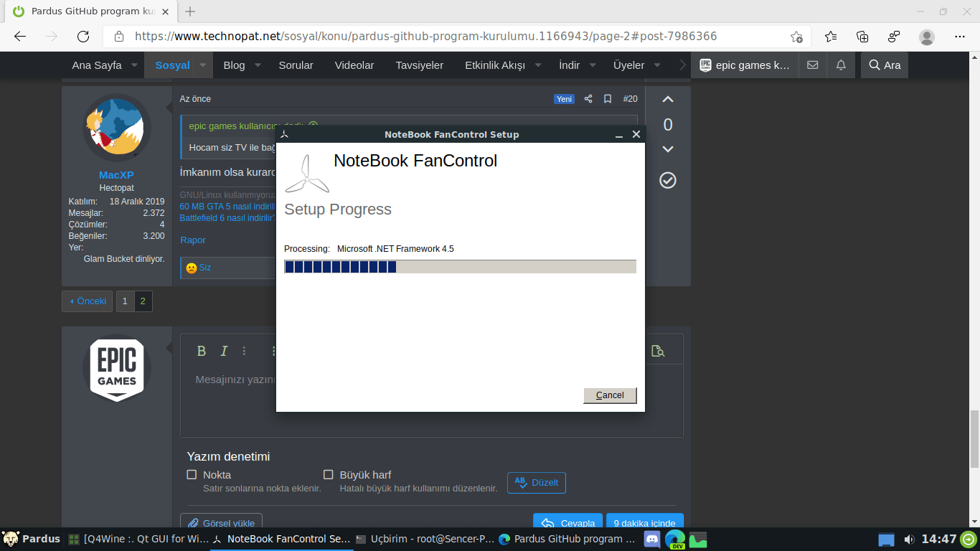Upvote MacXP's post with the up arrow
Screen dimensions: 980x551
tap(668, 100)
